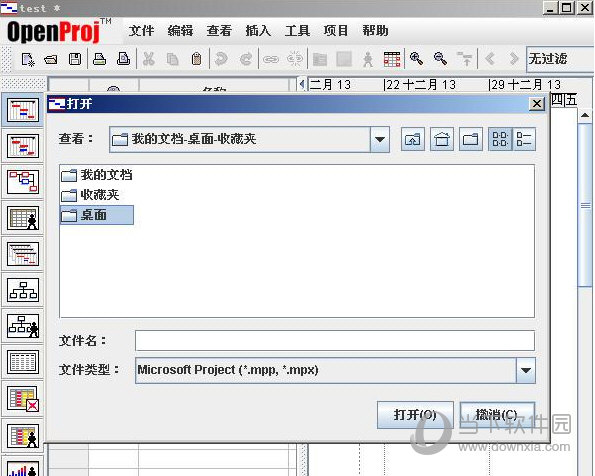Click the Gantt vertical scrollbar thumb
595x476 pixels.
click(x=586, y=205)
